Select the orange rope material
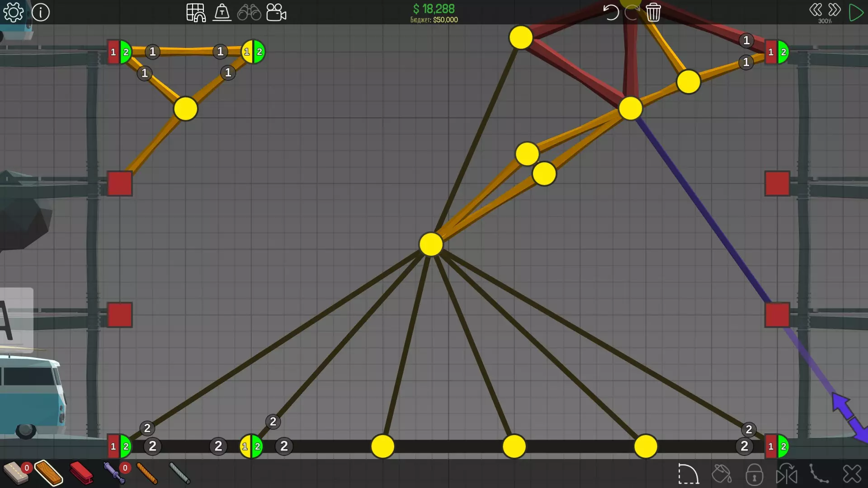Image resolution: width=868 pixels, height=488 pixels. pyautogui.click(x=147, y=473)
